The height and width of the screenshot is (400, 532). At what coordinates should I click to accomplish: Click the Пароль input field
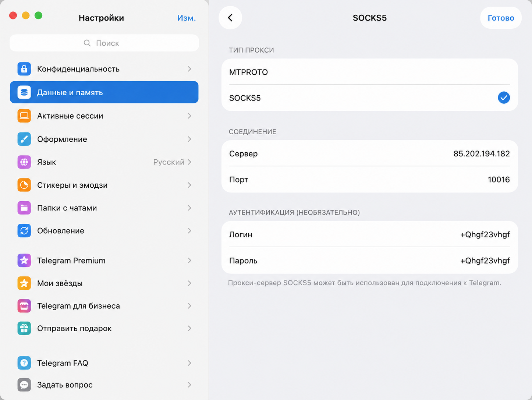[370, 261]
